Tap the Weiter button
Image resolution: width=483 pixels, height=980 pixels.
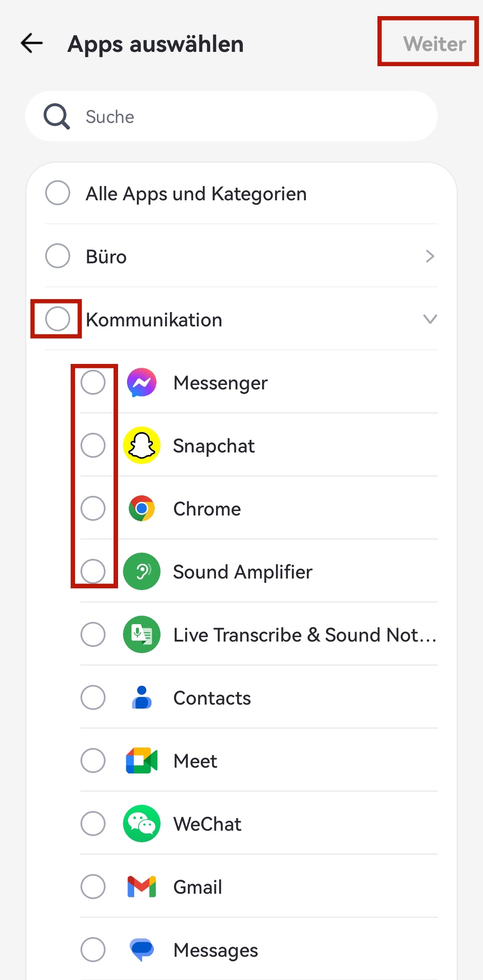pos(434,44)
